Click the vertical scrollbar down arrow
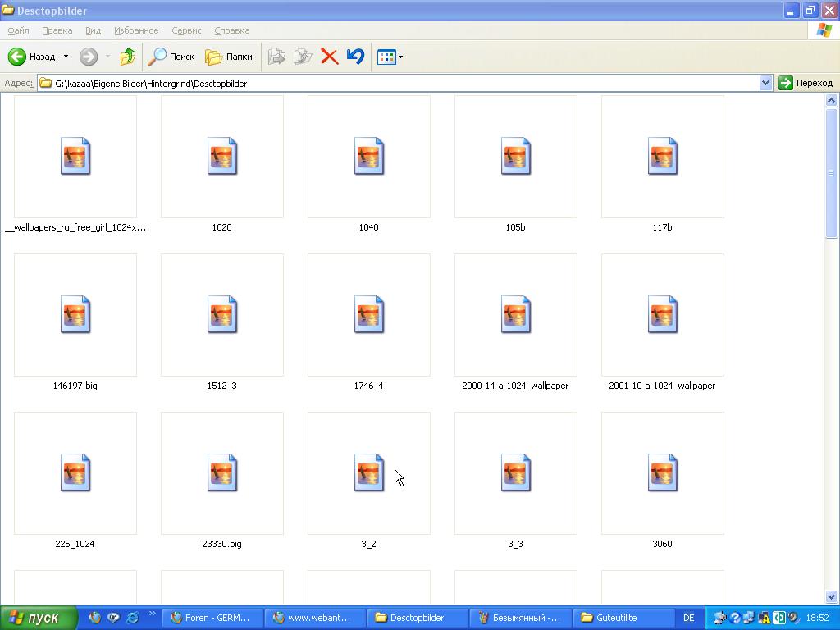 tap(831, 596)
